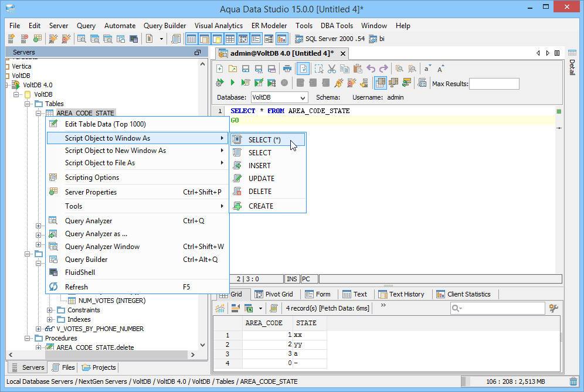Toggle the grid results mode button near Max Results

(381, 83)
